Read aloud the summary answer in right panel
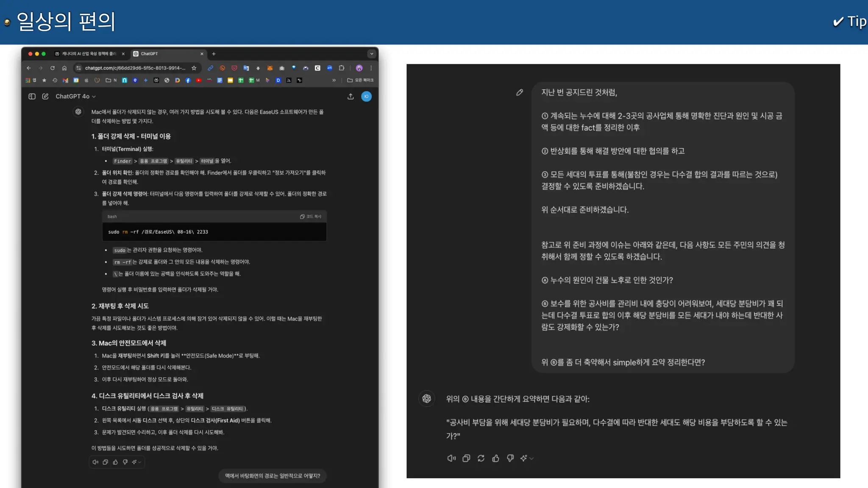Viewport: 868px width, 488px height. (x=451, y=458)
